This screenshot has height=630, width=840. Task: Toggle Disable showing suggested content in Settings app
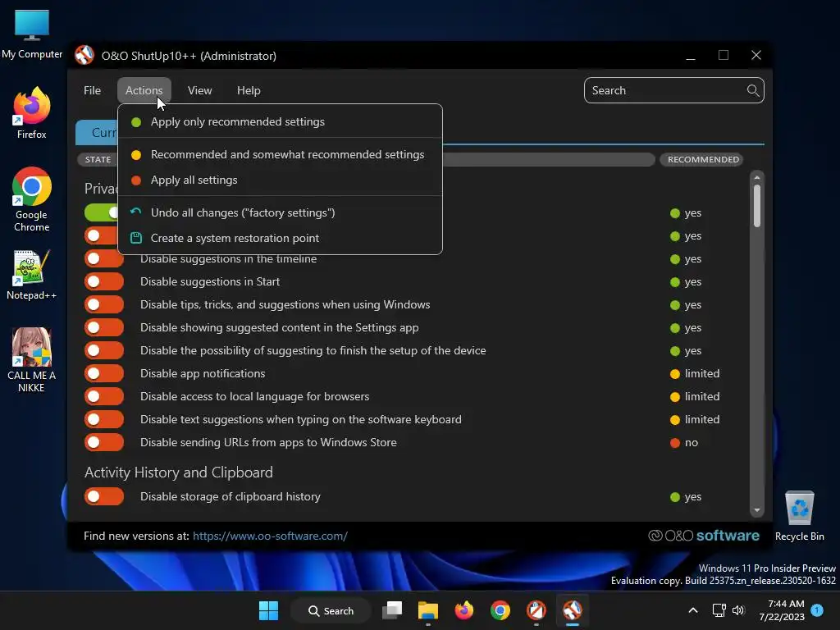tap(104, 327)
